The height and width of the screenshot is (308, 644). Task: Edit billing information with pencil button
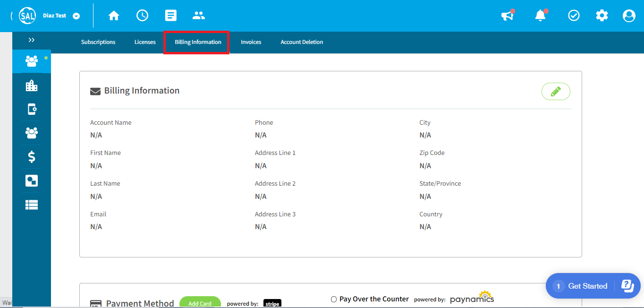coord(556,91)
